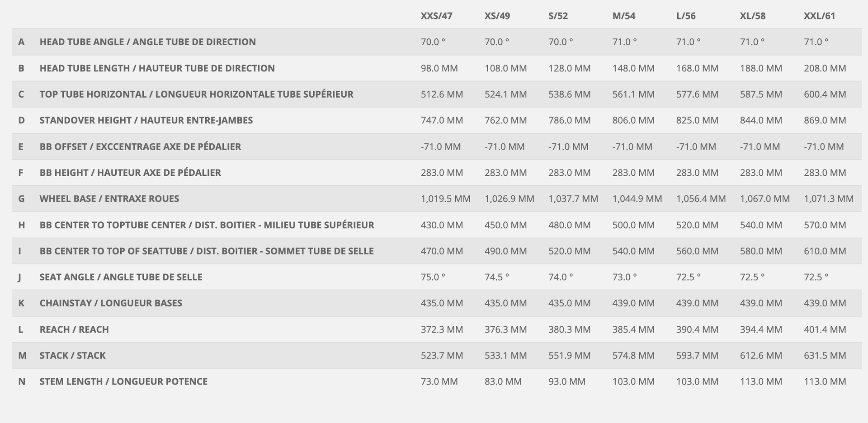Select the M/54 size column header
The width and height of the screenshot is (868, 423).
(x=623, y=16)
